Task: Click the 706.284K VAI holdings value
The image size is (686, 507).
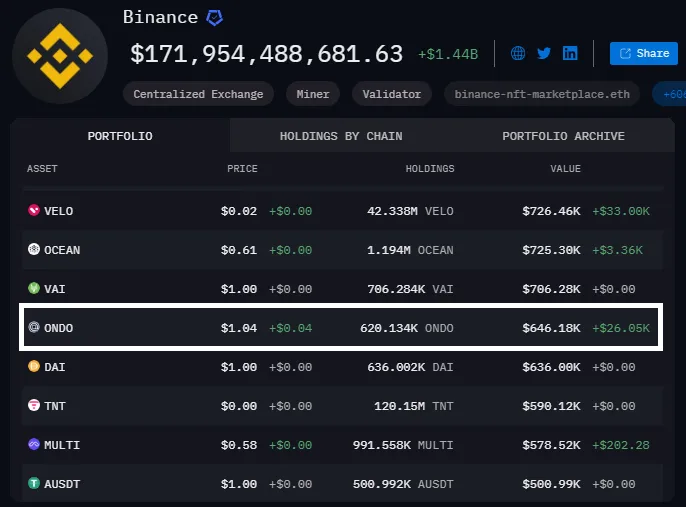Action: point(410,289)
